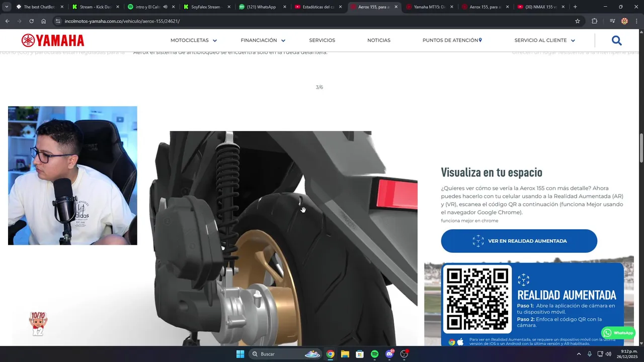Image resolution: width=644 pixels, height=362 pixels.
Task: Reload the page
Action: pyautogui.click(x=31, y=21)
